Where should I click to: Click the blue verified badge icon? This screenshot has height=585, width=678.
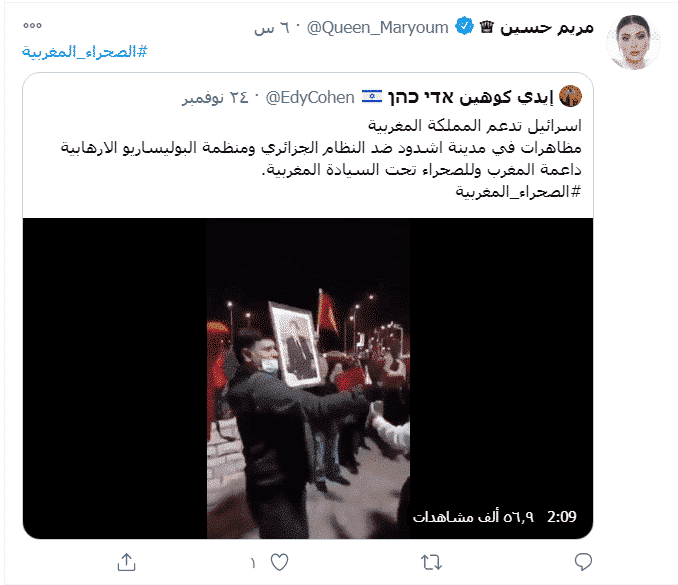(465, 26)
